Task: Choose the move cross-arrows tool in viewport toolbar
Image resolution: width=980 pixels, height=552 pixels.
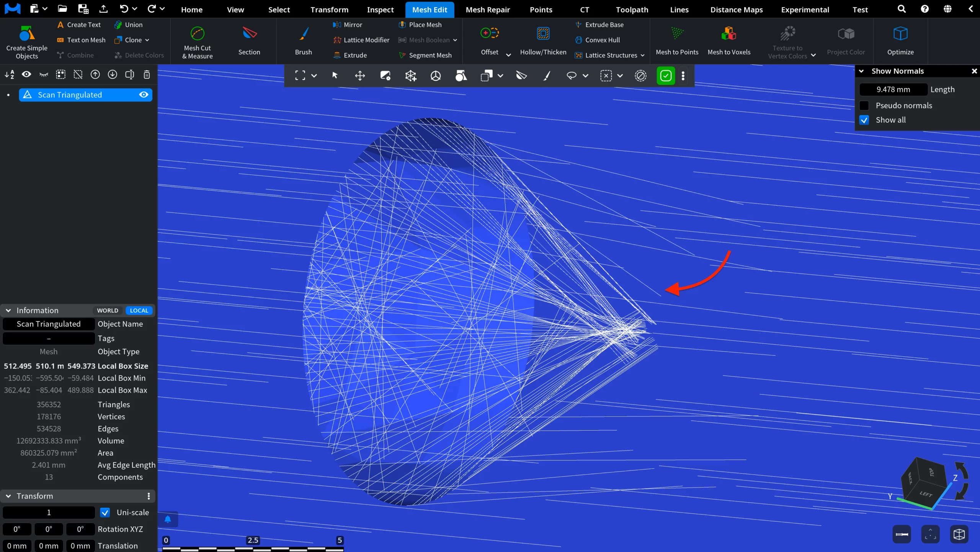Action: click(360, 75)
